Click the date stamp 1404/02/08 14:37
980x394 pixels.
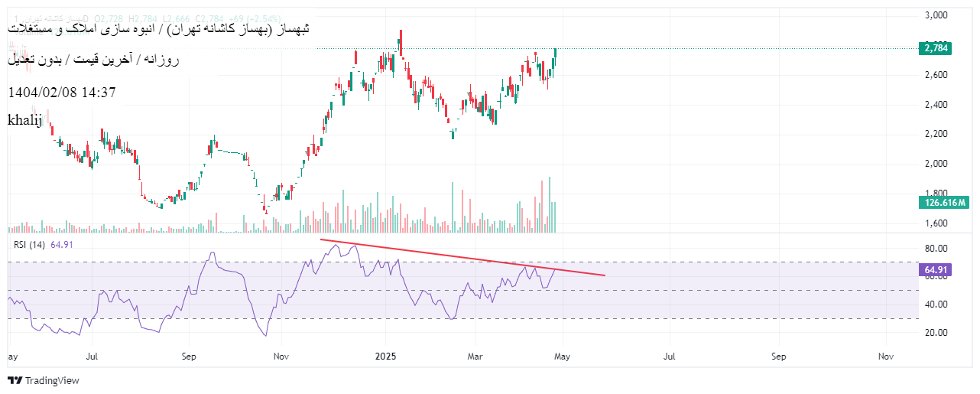pos(62,92)
